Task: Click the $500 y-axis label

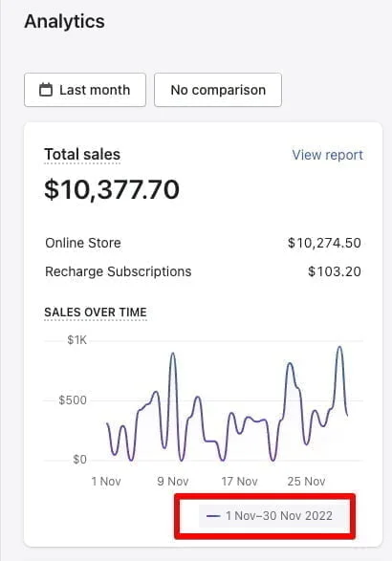Action: (73, 400)
